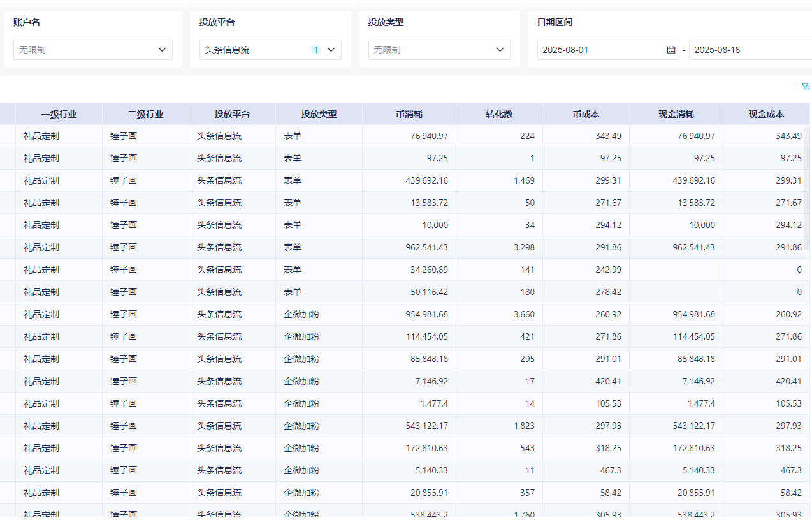The image size is (812, 520).
Task: Select the 转化数 cell showing 3,660
Action: click(500, 314)
